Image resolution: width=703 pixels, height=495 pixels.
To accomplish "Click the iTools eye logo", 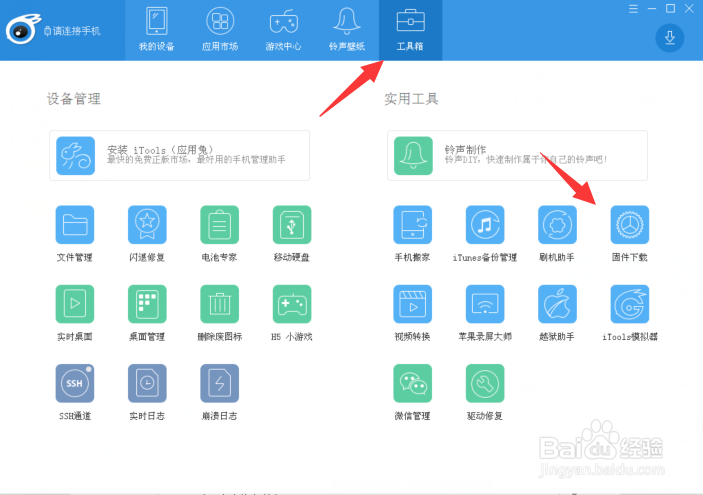I will (x=22, y=30).
